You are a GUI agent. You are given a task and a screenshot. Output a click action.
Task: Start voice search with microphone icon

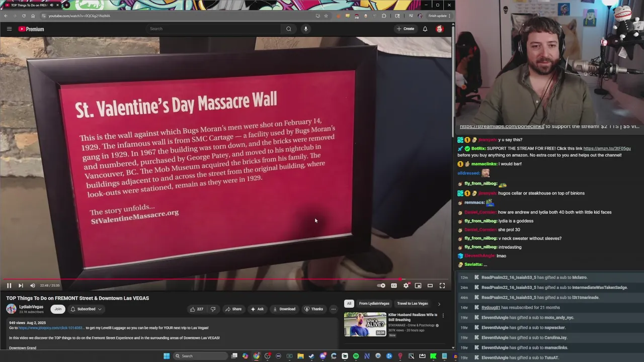305,29
